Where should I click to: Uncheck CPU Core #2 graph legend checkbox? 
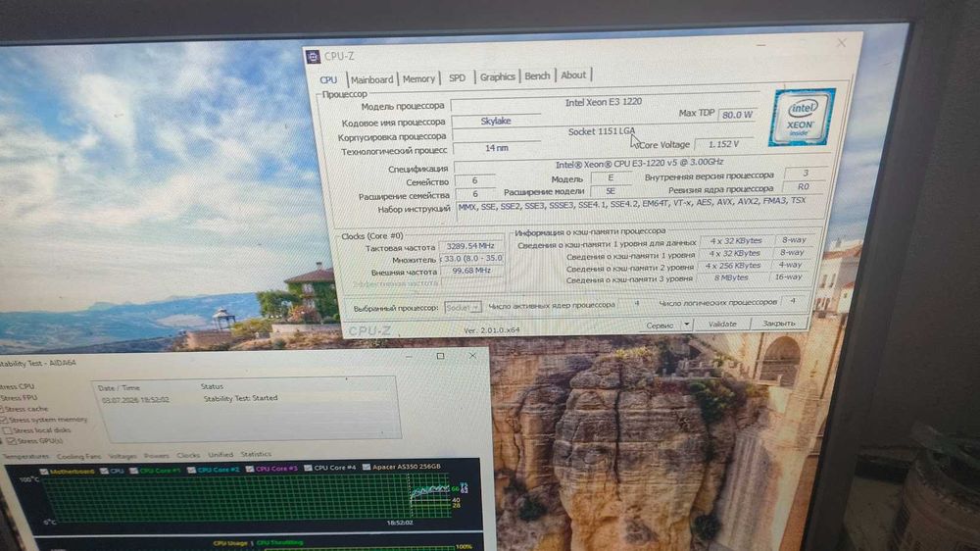click(191, 470)
